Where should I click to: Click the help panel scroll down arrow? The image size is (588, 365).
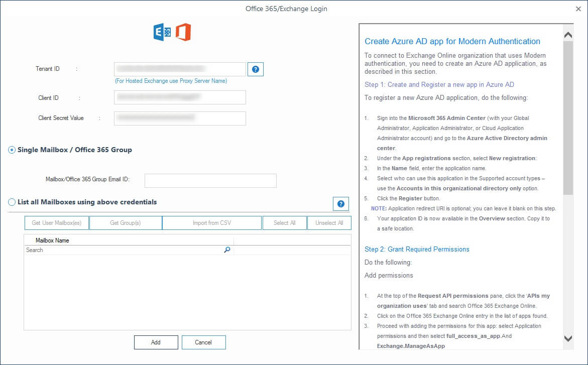coord(568,338)
